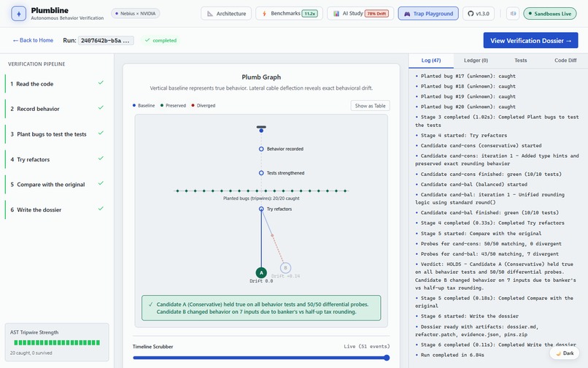Click checkmark icon beside Try refactors

pyautogui.click(x=101, y=158)
